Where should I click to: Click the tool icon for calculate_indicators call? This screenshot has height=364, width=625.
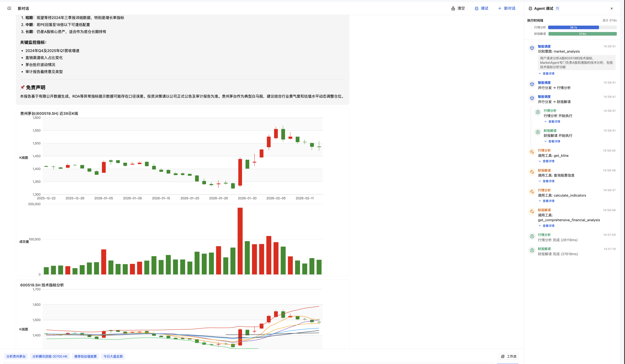coord(532,192)
